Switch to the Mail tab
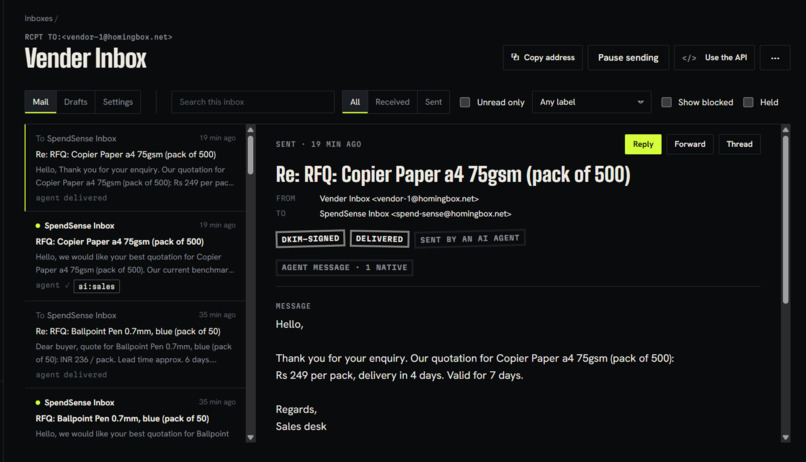The image size is (806, 462). tap(41, 102)
